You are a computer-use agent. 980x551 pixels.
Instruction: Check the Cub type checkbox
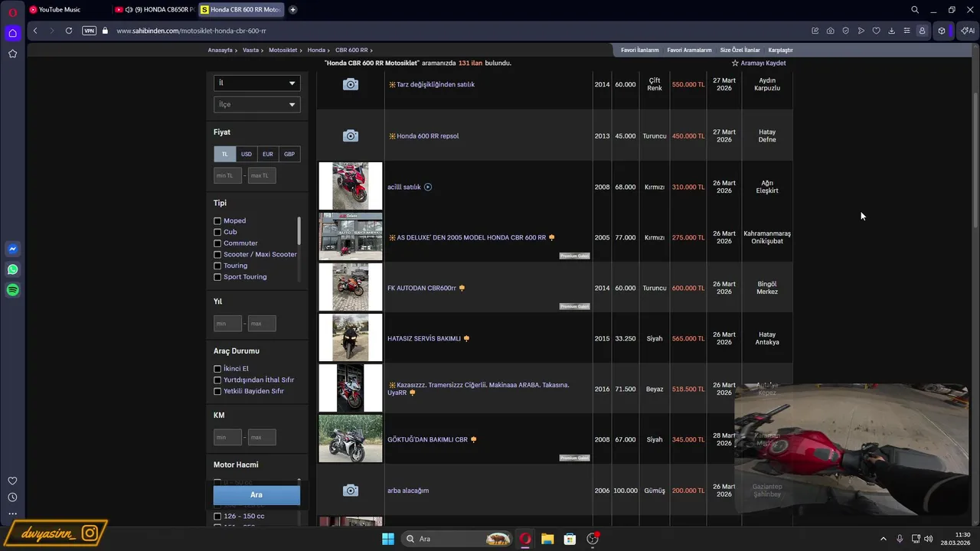pos(217,232)
